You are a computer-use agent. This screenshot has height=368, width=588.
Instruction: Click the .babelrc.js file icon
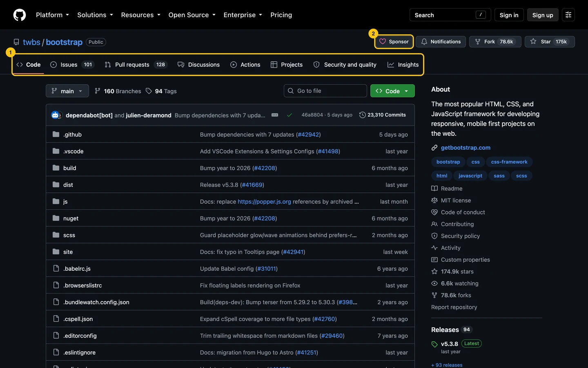click(x=56, y=269)
